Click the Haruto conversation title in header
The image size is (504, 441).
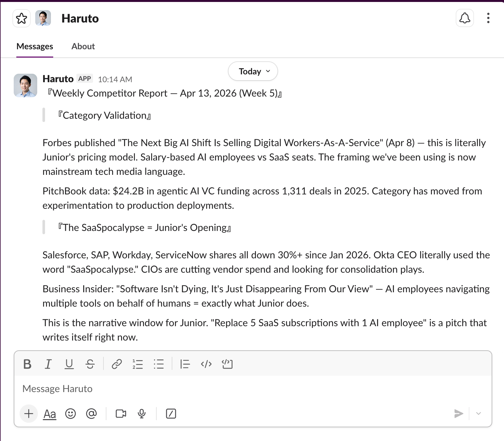click(80, 18)
